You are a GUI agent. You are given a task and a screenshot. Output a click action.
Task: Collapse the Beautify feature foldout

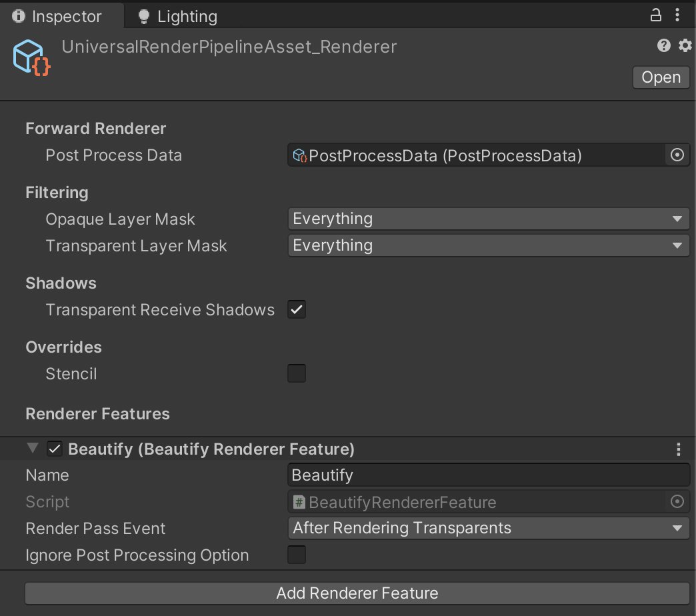tap(32, 448)
